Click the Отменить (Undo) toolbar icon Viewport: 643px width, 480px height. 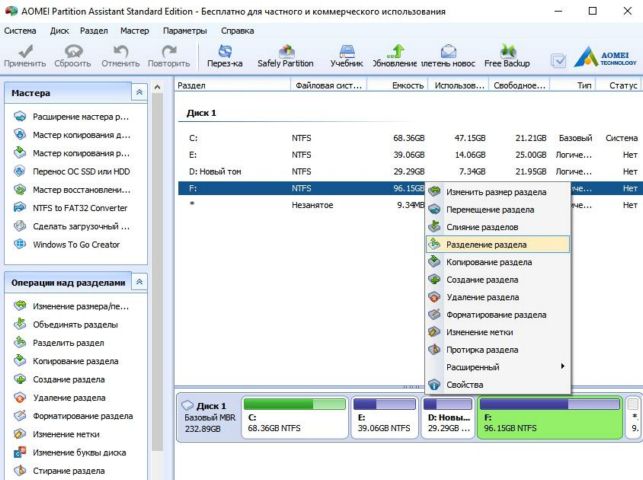pyautogui.click(x=121, y=56)
